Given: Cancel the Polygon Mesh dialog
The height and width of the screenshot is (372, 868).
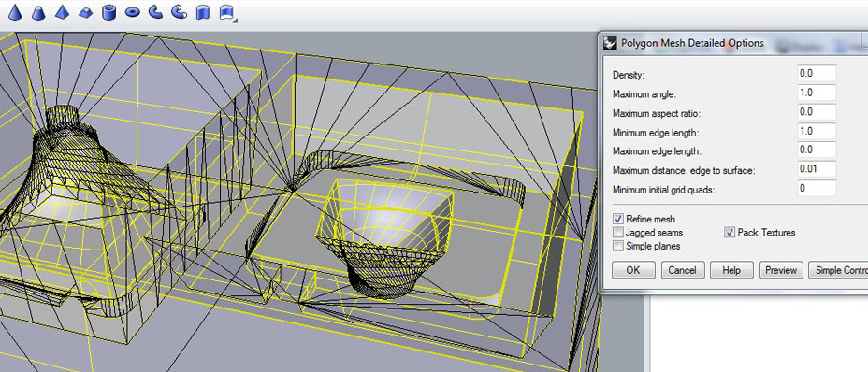Looking at the screenshot, I should (682, 270).
